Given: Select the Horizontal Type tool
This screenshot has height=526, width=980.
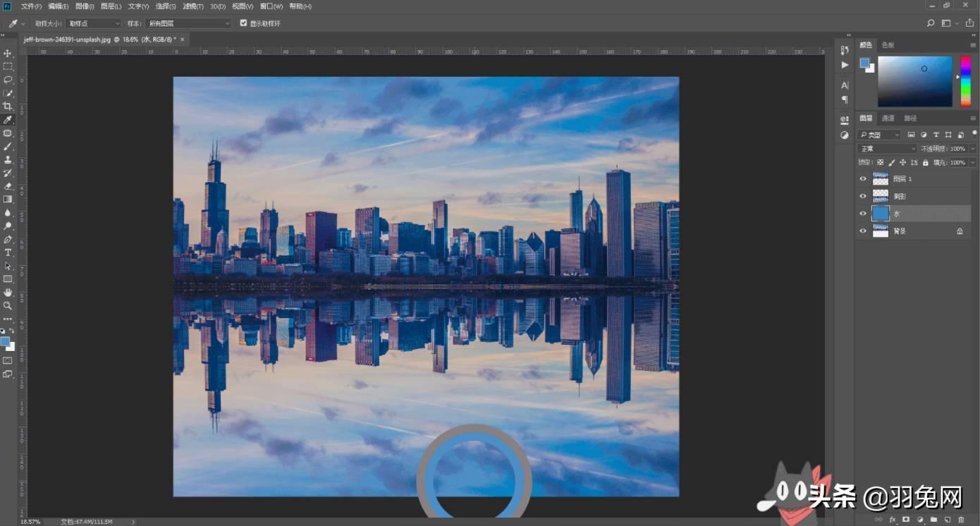Looking at the screenshot, I should point(8,252).
